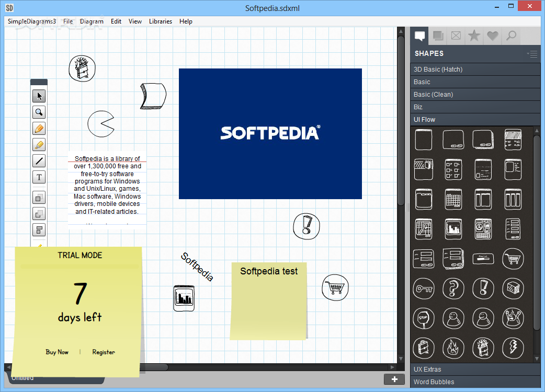Pick the progress bar shape
The image size is (545, 392).
[483, 259]
